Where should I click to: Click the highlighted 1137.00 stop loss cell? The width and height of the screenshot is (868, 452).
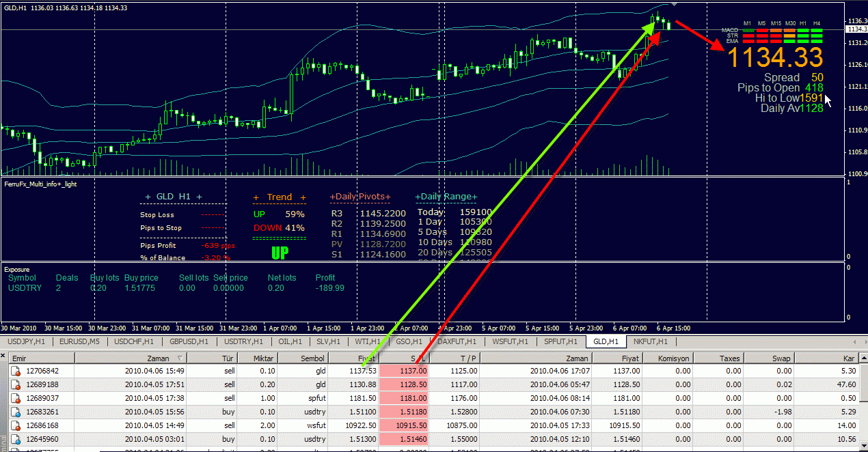click(403, 371)
